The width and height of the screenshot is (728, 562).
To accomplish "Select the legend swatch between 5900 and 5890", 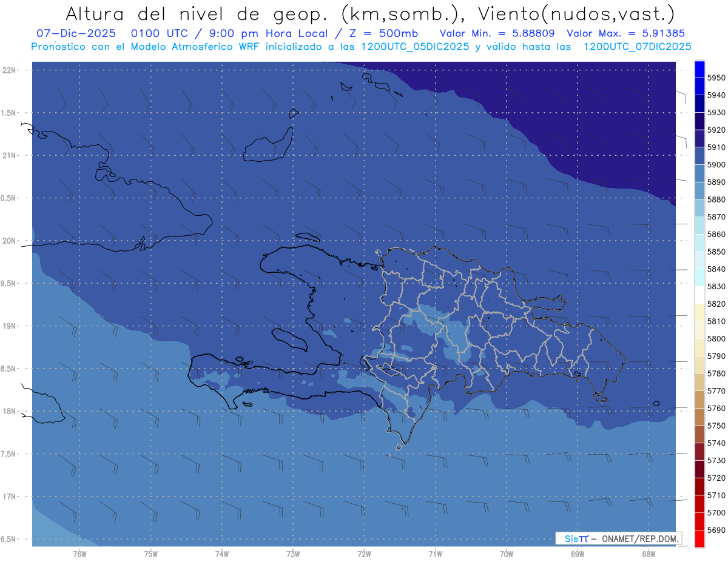I will (699, 173).
